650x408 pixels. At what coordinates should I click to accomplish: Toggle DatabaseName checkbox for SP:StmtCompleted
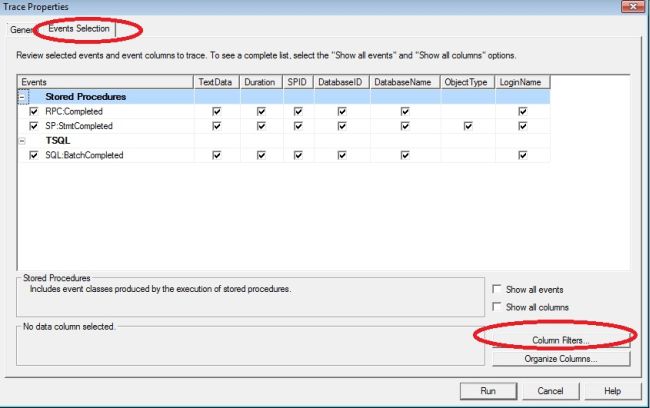pyautogui.click(x=405, y=126)
